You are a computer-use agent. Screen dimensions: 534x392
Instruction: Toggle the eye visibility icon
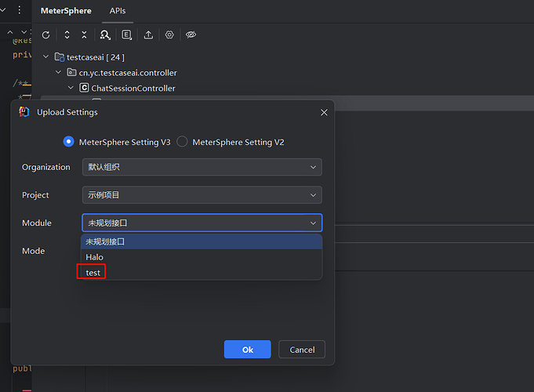191,35
